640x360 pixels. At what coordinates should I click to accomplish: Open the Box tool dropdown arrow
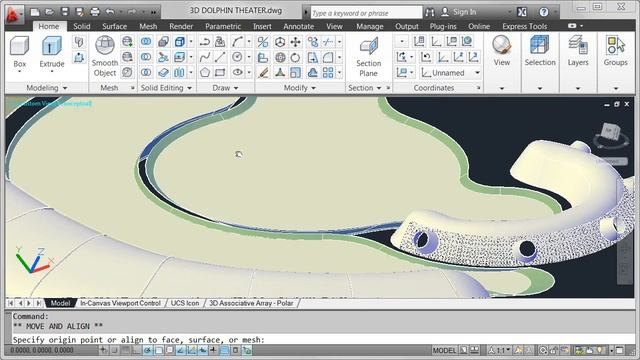(19, 72)
